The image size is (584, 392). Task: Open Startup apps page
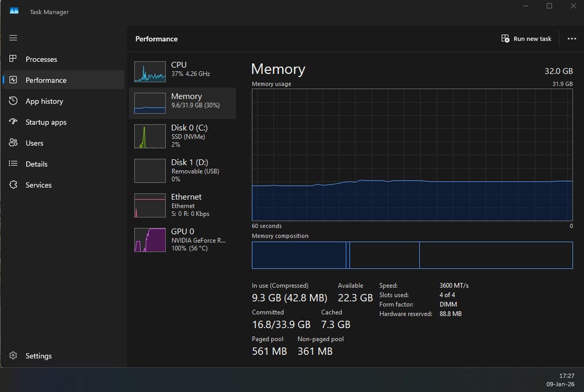46,122
